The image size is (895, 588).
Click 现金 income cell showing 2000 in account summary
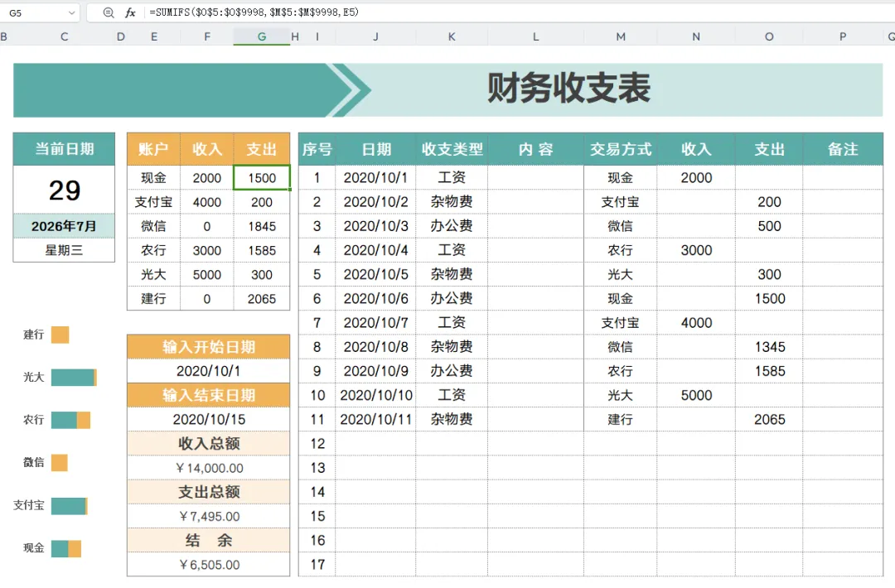point(206,178)
